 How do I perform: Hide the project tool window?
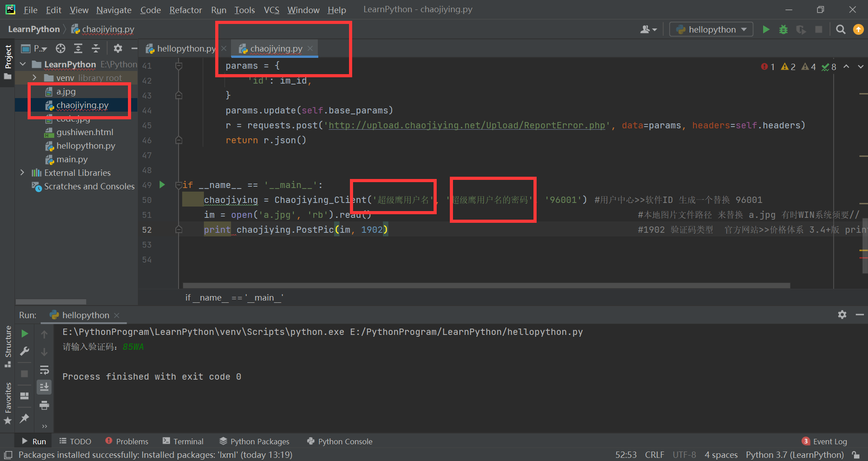(134, 48)
